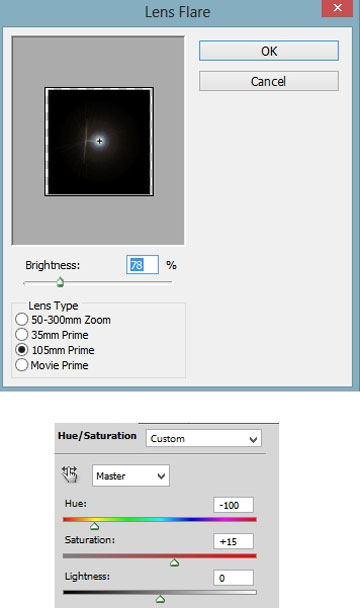360x608 pixels.
Task: Click the Saturation value field
Action: point(233,541)
